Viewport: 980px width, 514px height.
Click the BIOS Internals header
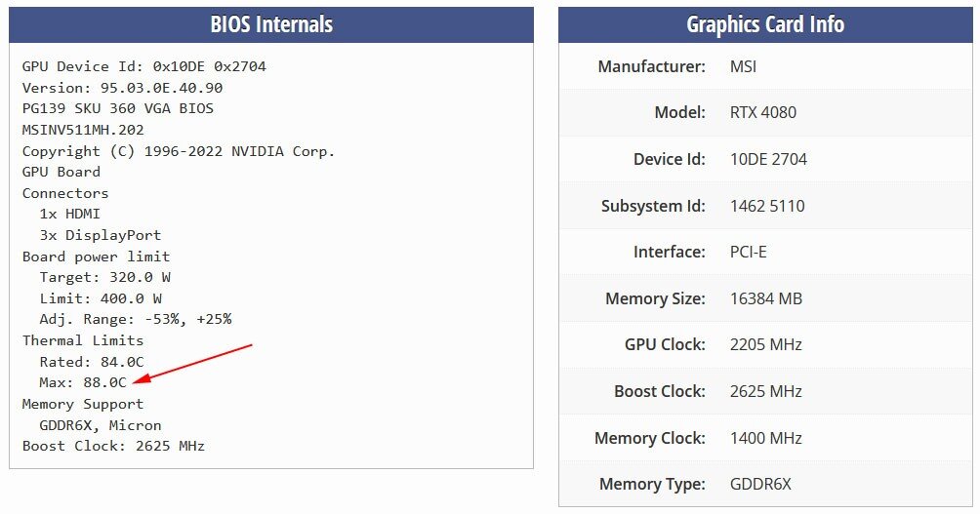click(271, 25)
